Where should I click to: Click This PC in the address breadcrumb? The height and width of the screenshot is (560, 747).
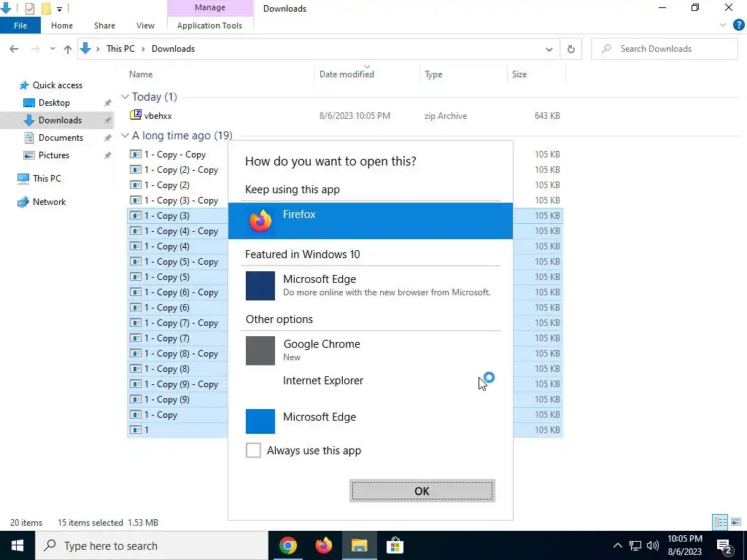coord(120,49)
